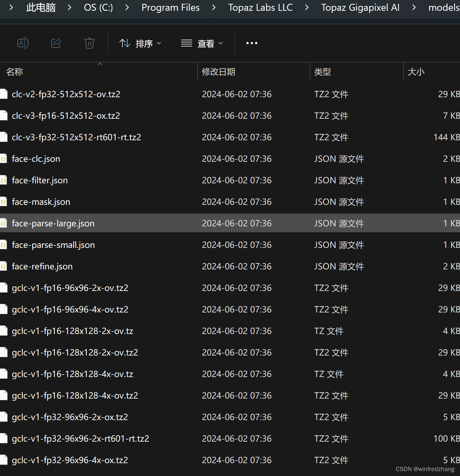Viewport: 460px width, 476px height.
Task: Click the Delete trash icon
Action: point(90,43)
